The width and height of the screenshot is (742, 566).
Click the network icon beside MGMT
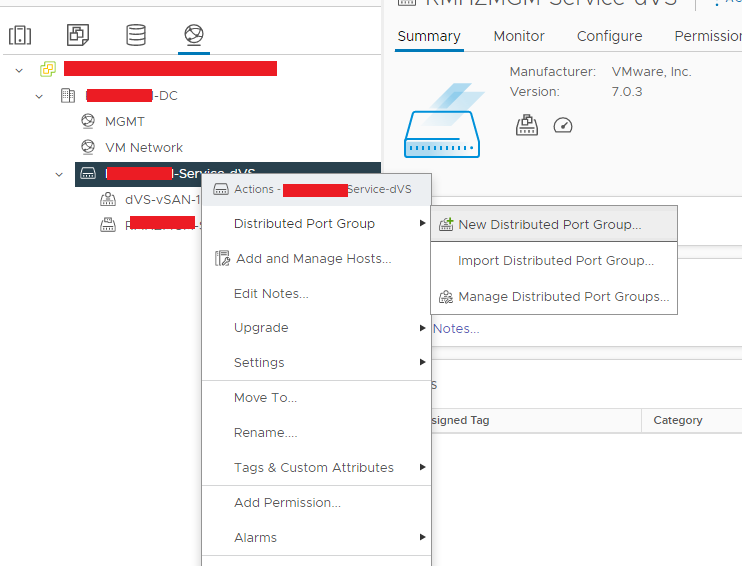click(x=88, y=121)
